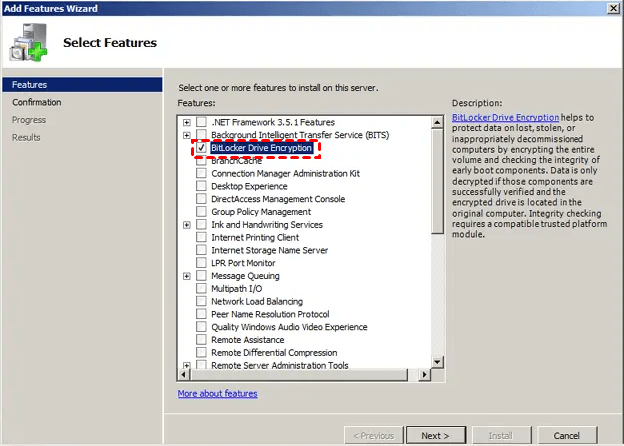Enable Connection Manager Administration Kit checkbox
The width and height of the screenshot is (624, 446).
click(201, 173)
